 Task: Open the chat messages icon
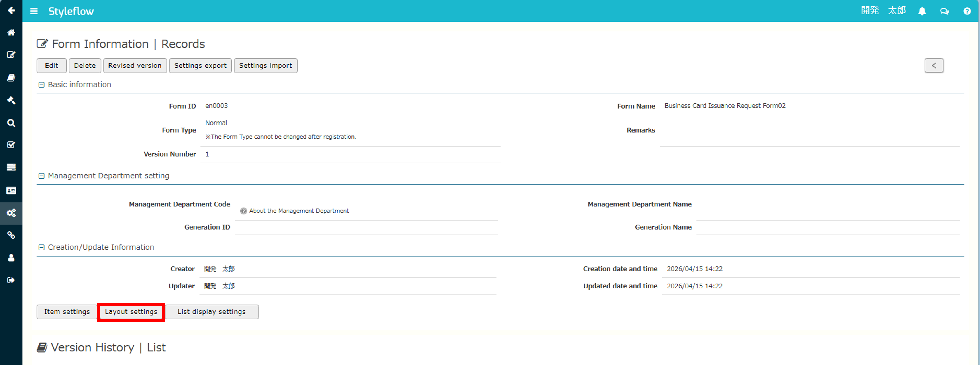point(944,11)
